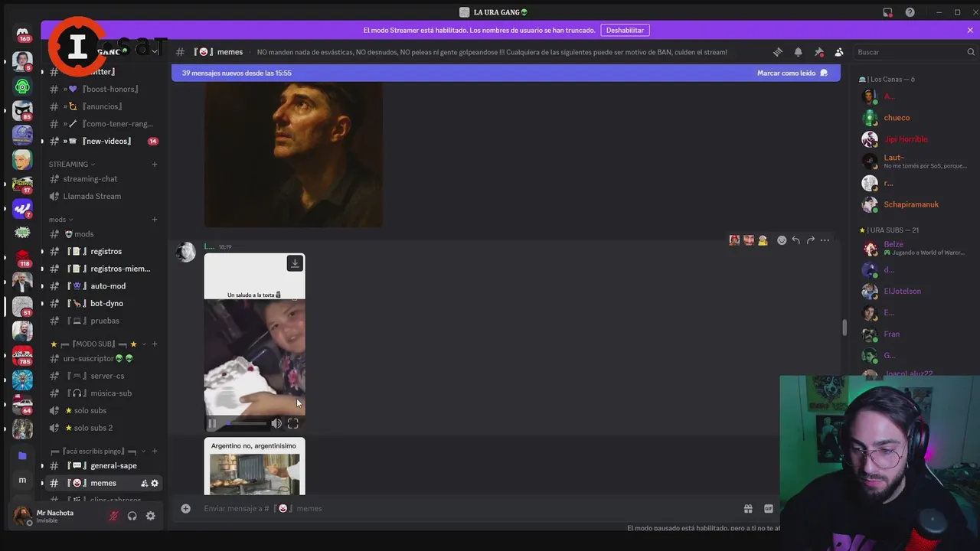Reply to message with reply arrow
Image resolution: width=980 pixels, height=551 pixels.
point(796,240)
